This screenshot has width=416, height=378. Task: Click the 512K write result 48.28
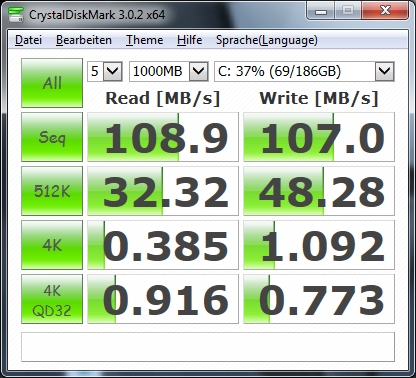[x=319, y=191]
